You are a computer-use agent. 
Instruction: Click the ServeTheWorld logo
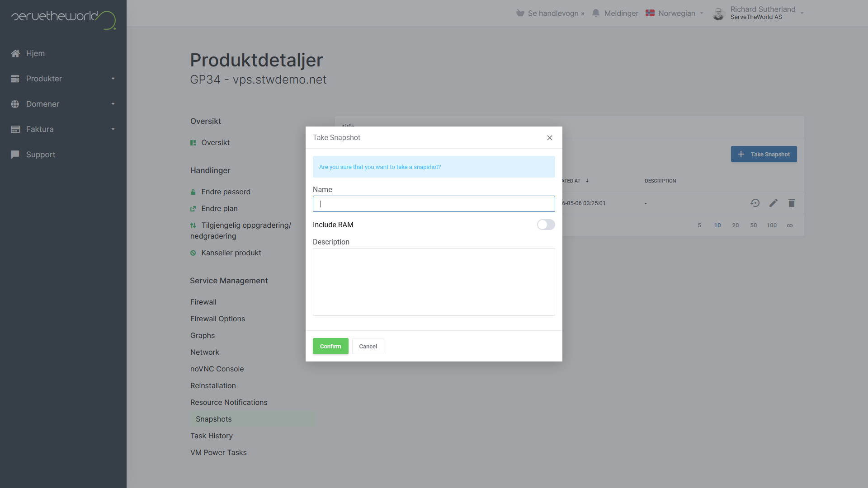(x=63, y=19)
